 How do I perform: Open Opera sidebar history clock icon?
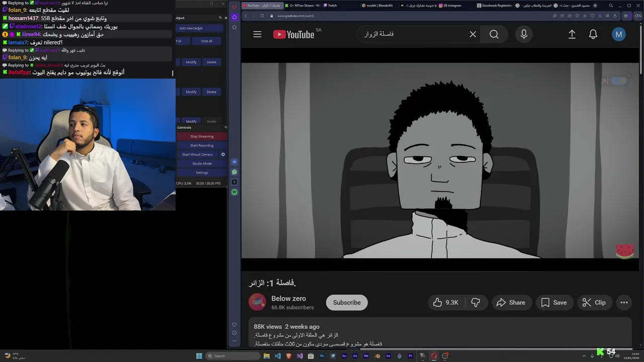[x=234, y=333]
